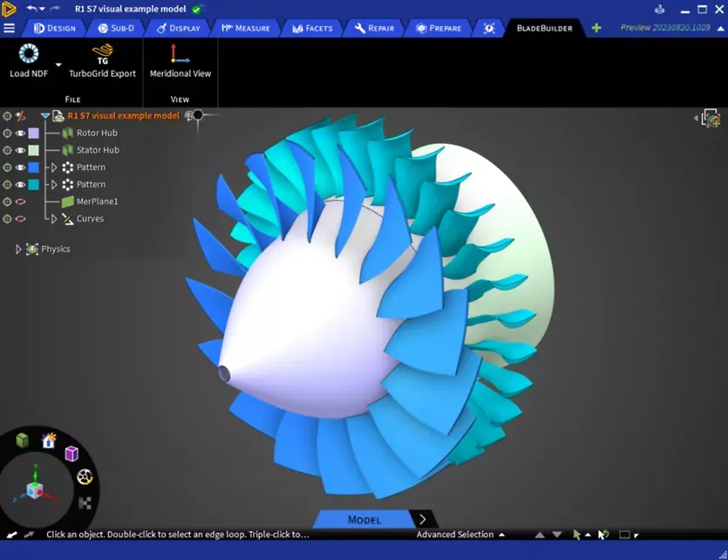Click the blue Pattern color swatch
Image resolution: width=728 pixels, height=560 pixels.
point(34,167)
